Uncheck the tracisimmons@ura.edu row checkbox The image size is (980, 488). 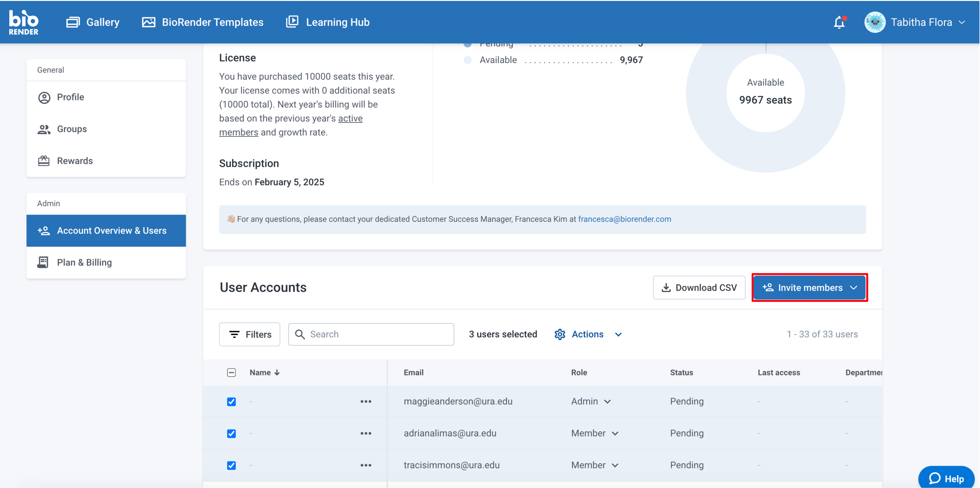click(x=231, y=466)
